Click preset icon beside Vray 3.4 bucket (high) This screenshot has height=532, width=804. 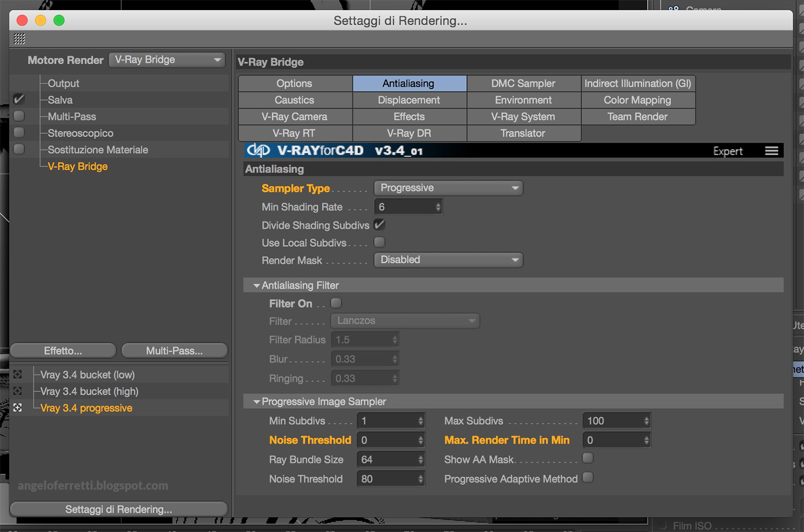tap(18, 391)
